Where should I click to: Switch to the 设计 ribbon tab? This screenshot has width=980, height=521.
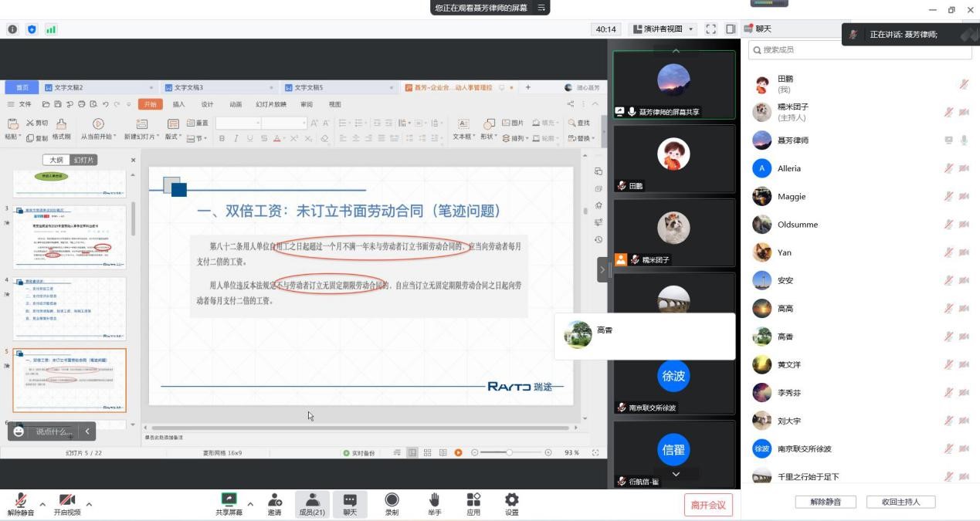tap(207, 104)
